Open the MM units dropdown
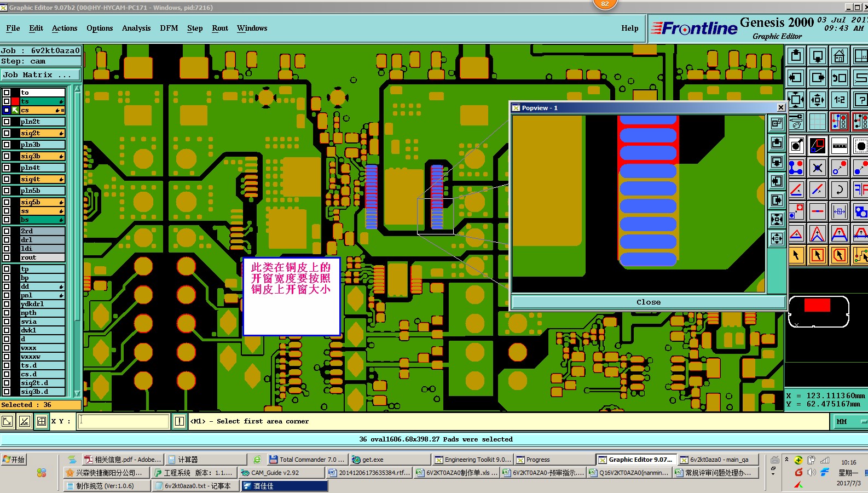The image size is (868, 493). [x=849, y=421]
